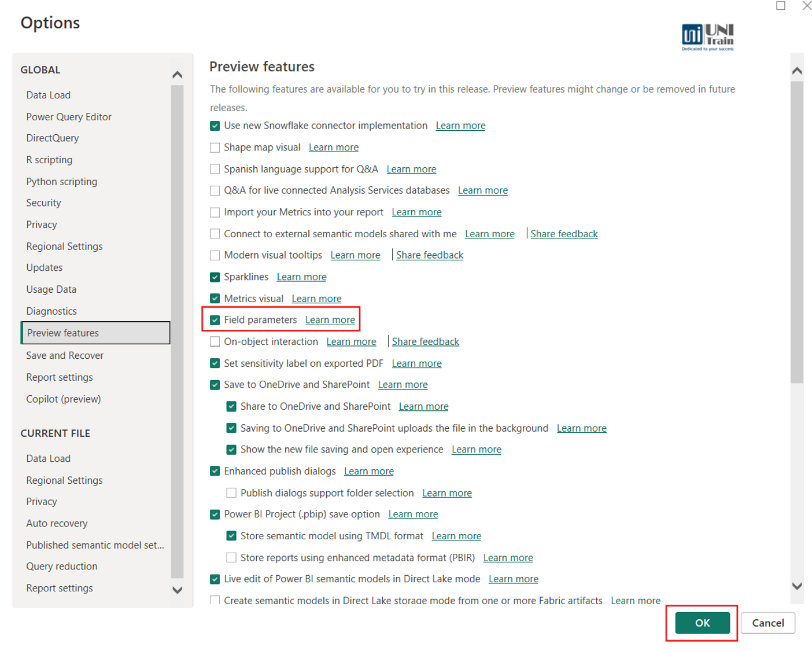The width and height of the screenshot is (812, 651).
Task: Click the sidebar vertical scrollbar thumb
Action: click(178, 332)
